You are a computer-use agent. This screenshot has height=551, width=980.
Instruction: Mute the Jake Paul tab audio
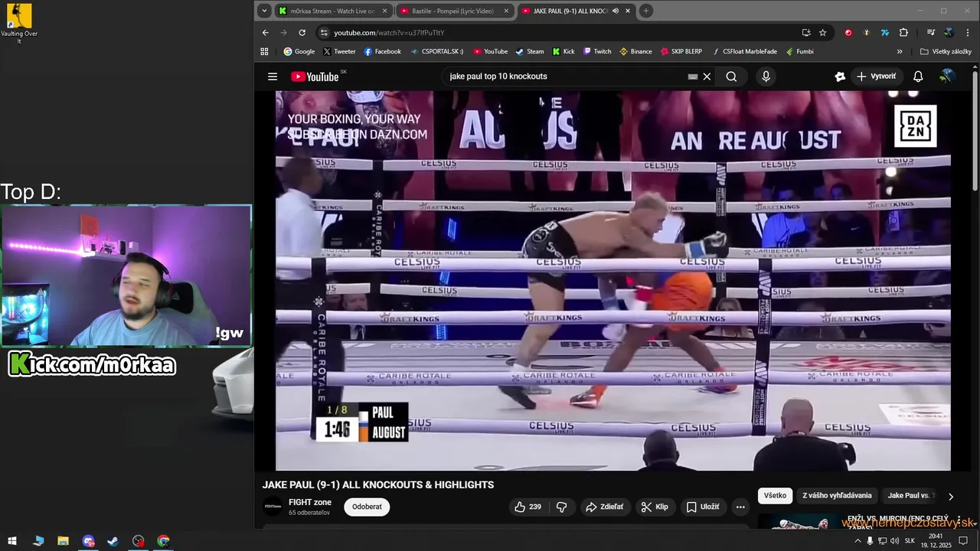coord(616,11)
